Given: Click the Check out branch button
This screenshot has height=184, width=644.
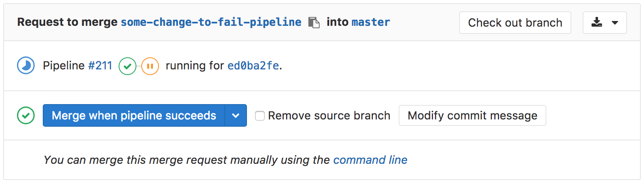Looking at the screenshot, I should coord(515,23).
